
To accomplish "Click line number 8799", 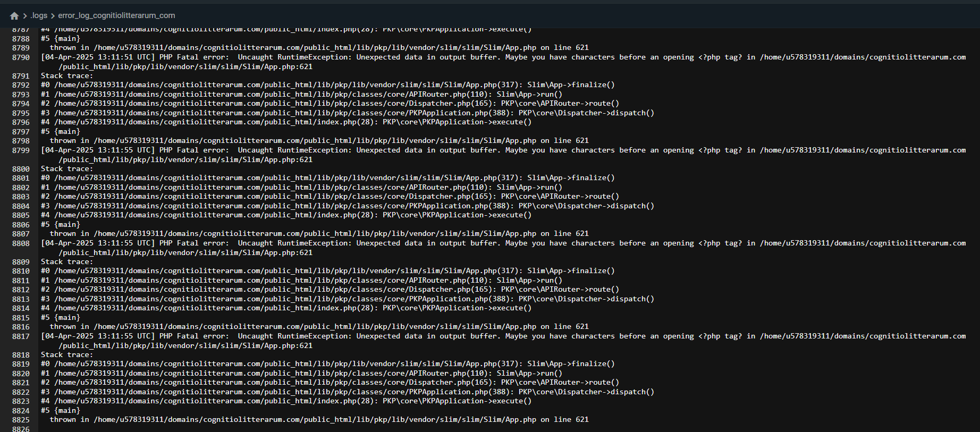I will coord(21,150).
